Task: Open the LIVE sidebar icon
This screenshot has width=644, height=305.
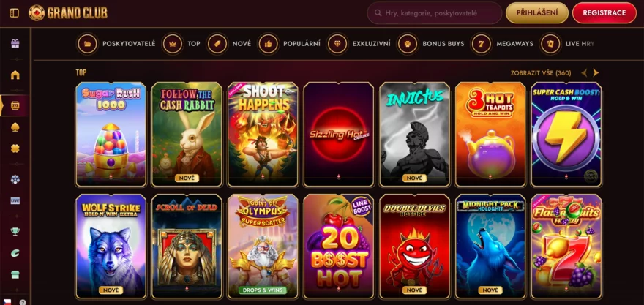Action: 15,200
